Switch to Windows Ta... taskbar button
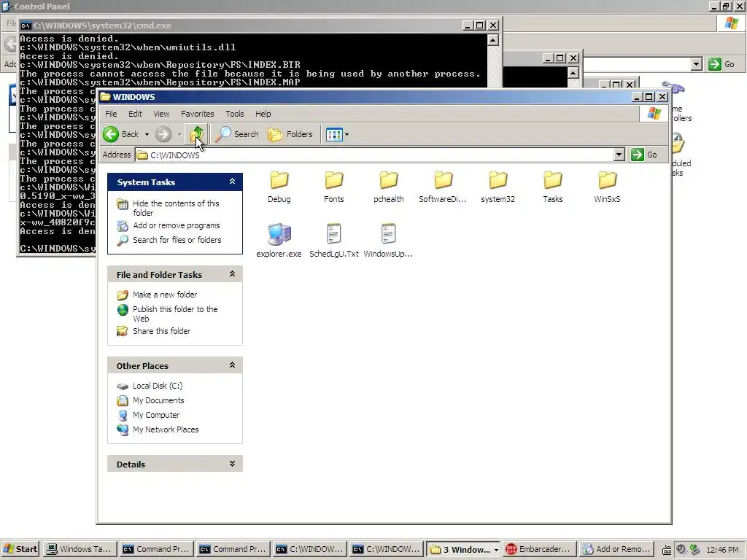 pos(80,549)
